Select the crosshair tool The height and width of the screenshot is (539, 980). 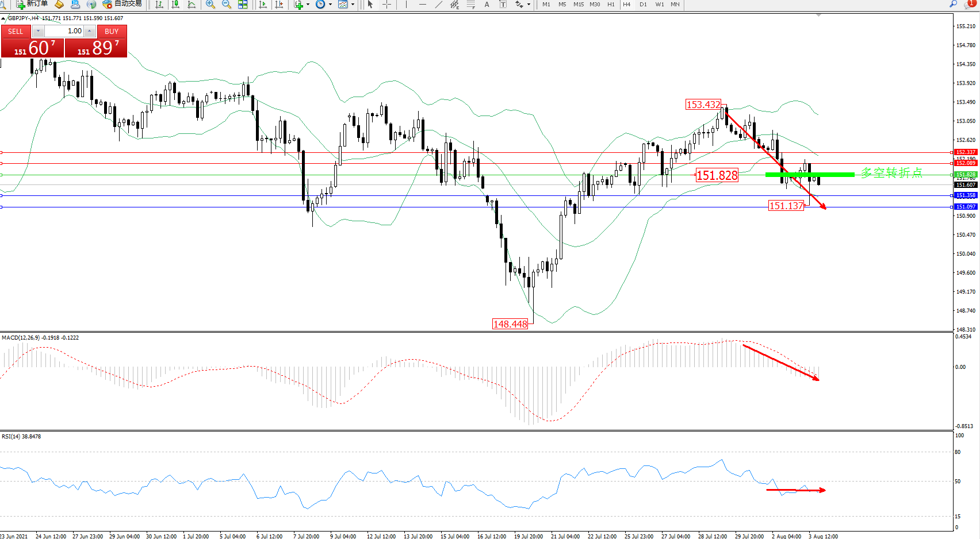point(387,5)
